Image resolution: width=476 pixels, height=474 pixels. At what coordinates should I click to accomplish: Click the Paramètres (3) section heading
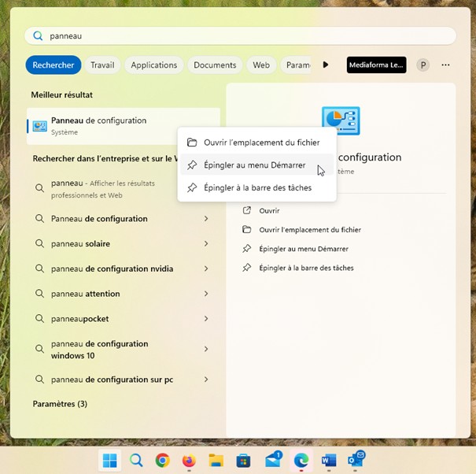pos(60,404)
